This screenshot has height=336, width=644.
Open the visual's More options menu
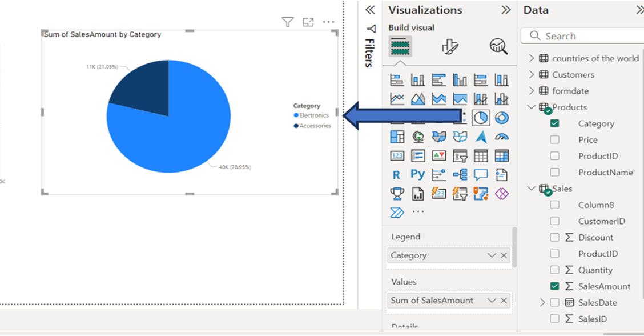click(328, 21)
